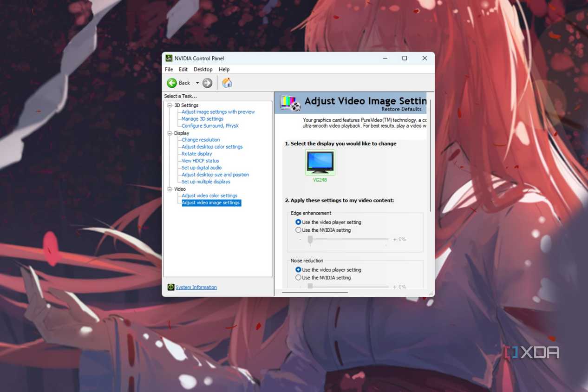Click the Adjust Video Image Settings header icon
This screenshot has width=588, height=392.
coord(290,103)
